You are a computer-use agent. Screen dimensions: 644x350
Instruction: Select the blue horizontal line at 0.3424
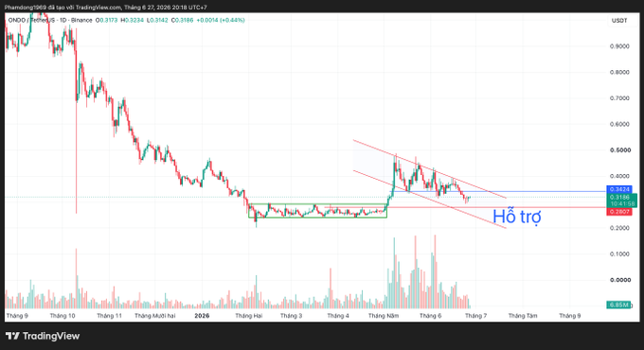coord(498,191)
